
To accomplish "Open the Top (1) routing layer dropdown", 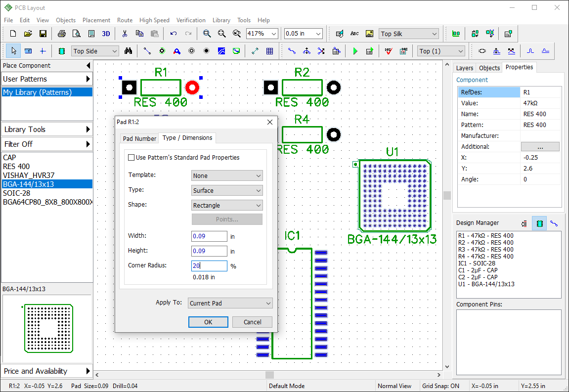I will 441,51.
